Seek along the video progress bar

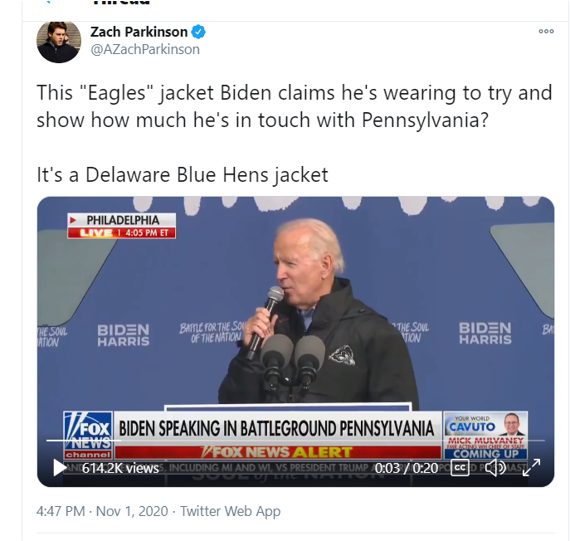(295, 440)
